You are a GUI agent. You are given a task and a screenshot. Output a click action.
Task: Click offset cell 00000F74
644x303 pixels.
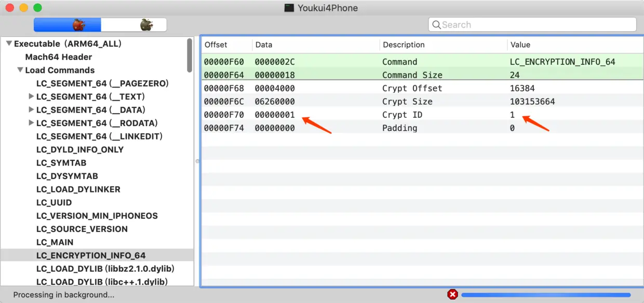coord(224,128)
